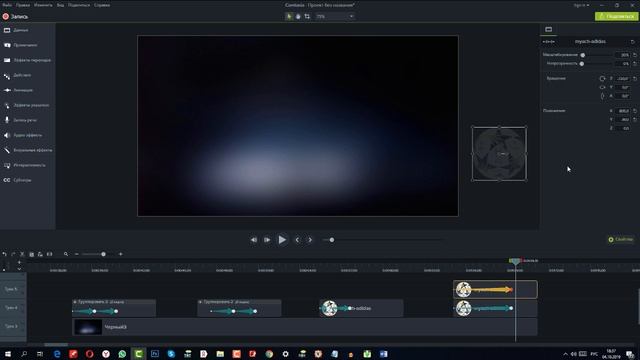Image resolution: width=640 pixels, height=360 pixels.
Task: Add a new track with plus button
Action: pyautogui.click(x=19, y=262)
